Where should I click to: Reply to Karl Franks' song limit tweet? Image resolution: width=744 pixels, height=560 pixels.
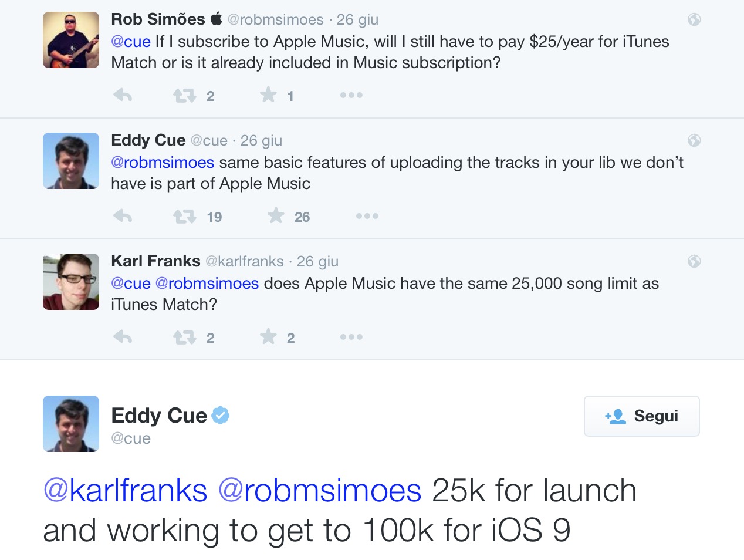point(123,337)
